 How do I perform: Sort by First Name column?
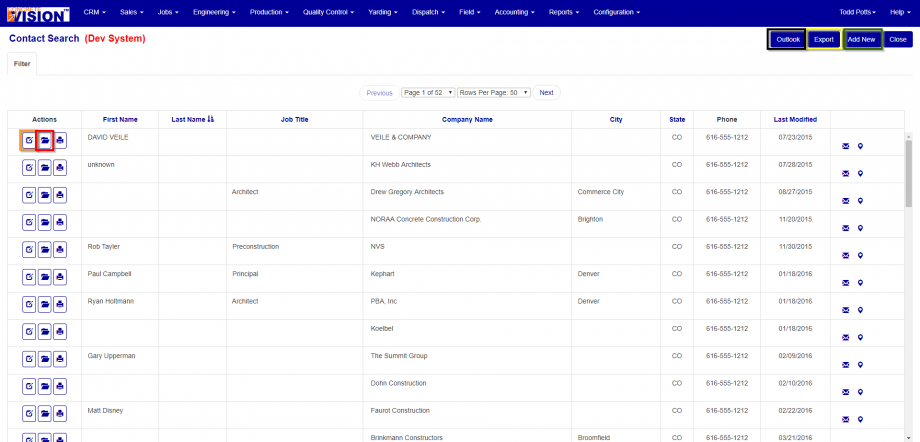click(x=120, y=119)
